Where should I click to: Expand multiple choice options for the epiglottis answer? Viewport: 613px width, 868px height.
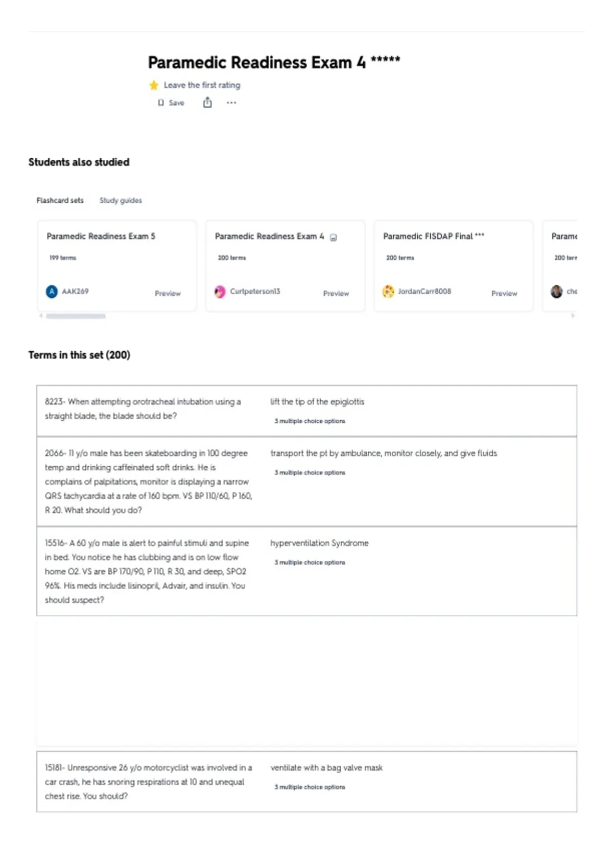(x=310, y=421)
